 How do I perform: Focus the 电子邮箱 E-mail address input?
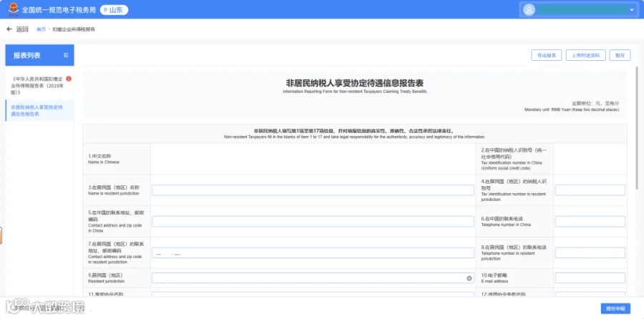590,278
